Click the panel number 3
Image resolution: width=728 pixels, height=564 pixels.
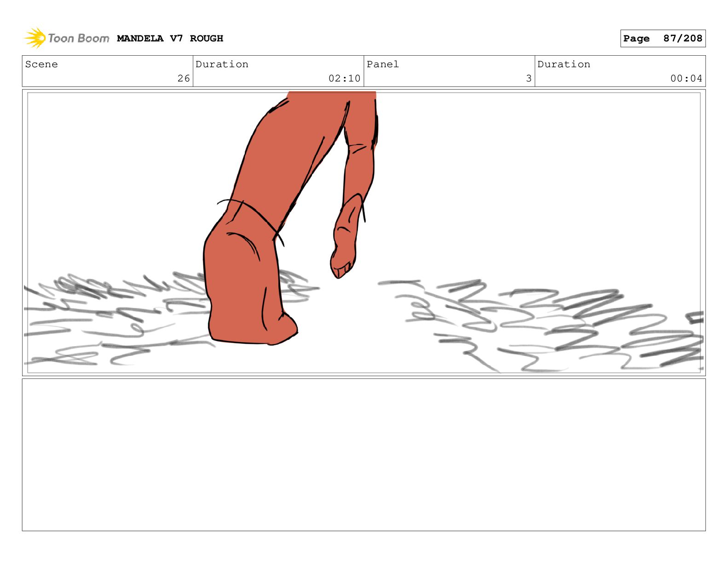(x=529, y=78)
